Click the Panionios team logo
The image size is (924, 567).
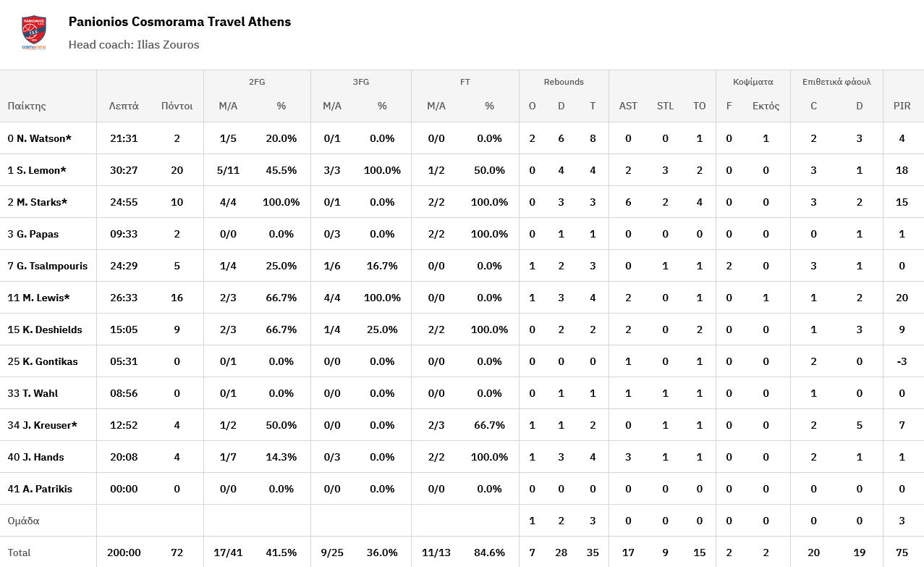pos(34,33)
